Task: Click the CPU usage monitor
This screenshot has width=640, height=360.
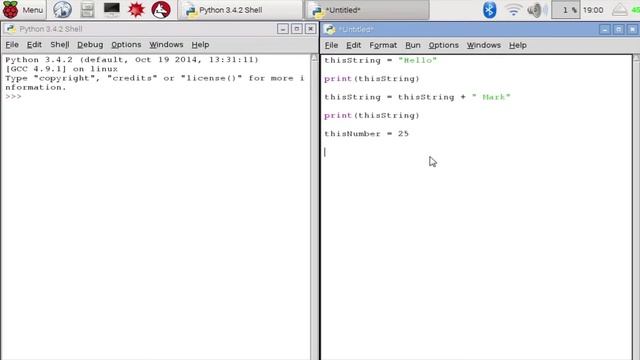Action: coord(565,10)
